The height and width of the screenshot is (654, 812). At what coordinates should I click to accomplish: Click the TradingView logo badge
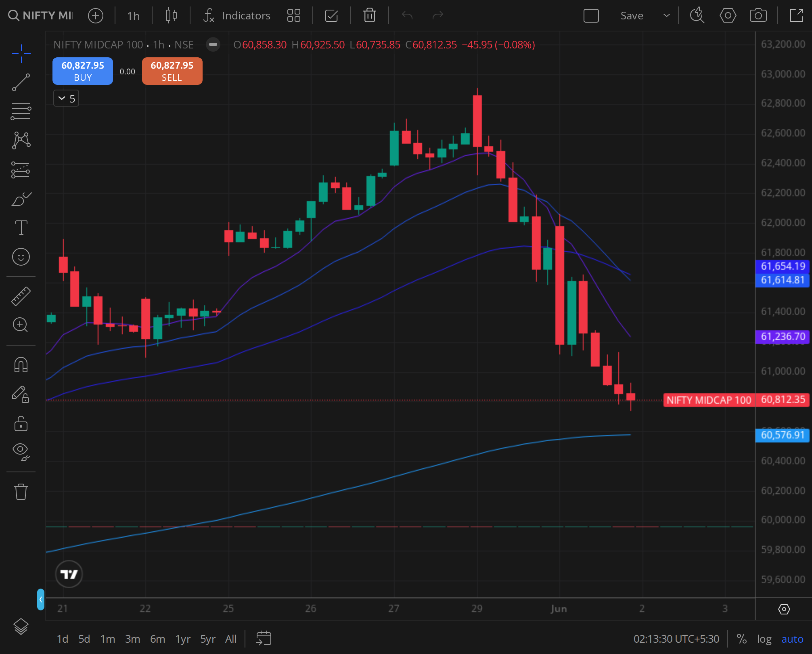coord(69,574)
